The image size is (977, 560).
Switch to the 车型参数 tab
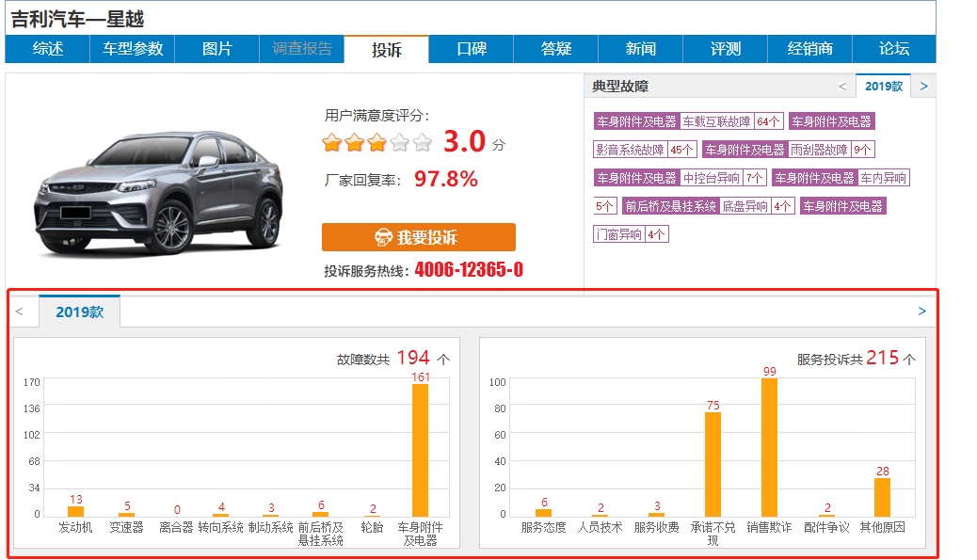(132, 49)
